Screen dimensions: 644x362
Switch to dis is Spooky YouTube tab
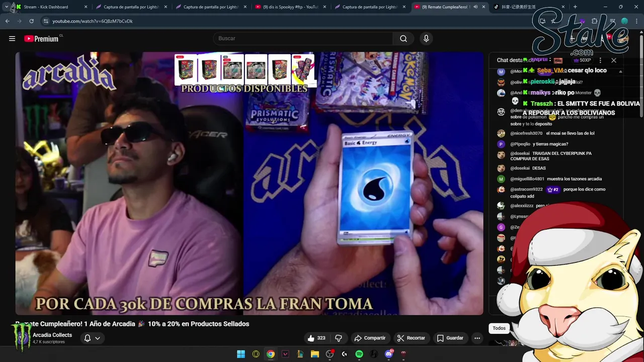click(290, 7)
